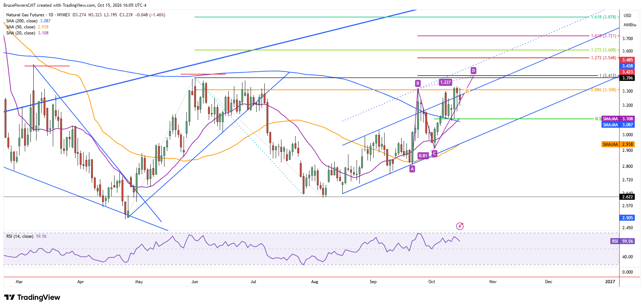Click the purple lightning event icon
Screen dimensions: 644x308
[460, 226]
